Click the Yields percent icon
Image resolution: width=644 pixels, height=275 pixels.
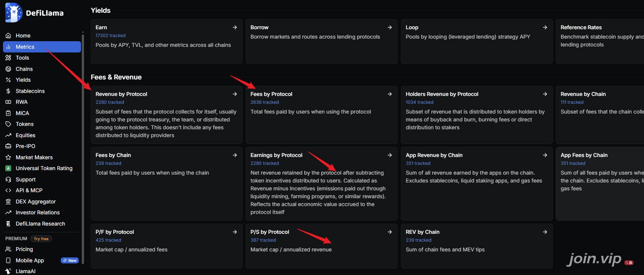(x=8, y=80)
